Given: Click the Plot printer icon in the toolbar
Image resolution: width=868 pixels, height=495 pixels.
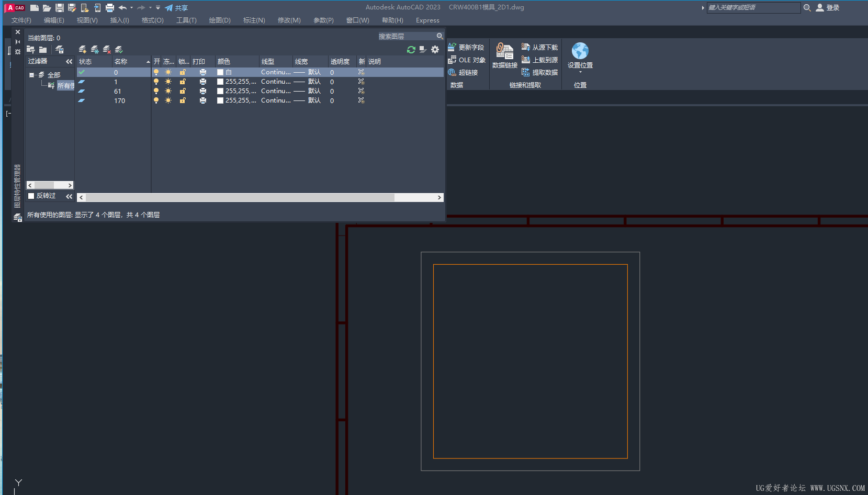Looking at the screenshot, I should pos(110,8).
